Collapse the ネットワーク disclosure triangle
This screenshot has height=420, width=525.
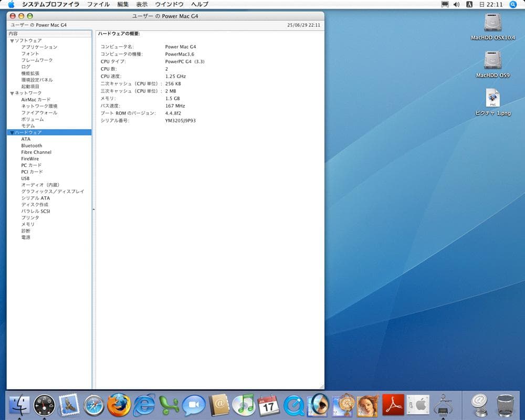click(x=12, y=93)
